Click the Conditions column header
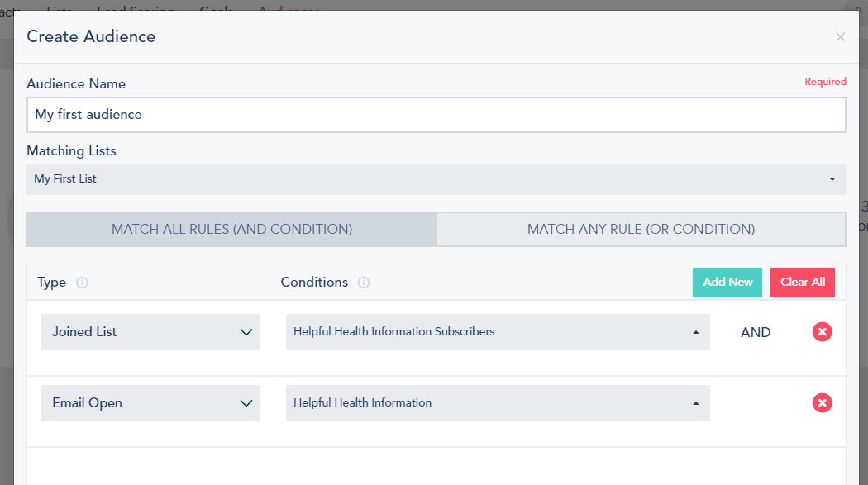The image size is (868, 485). [x=314, y=283]
